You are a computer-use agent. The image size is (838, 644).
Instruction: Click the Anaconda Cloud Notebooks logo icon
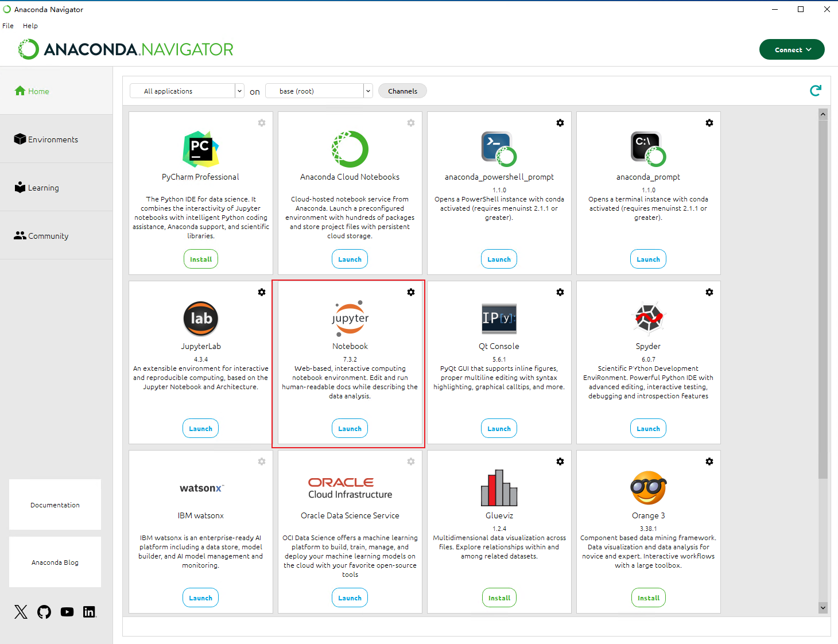pos(350,149)
